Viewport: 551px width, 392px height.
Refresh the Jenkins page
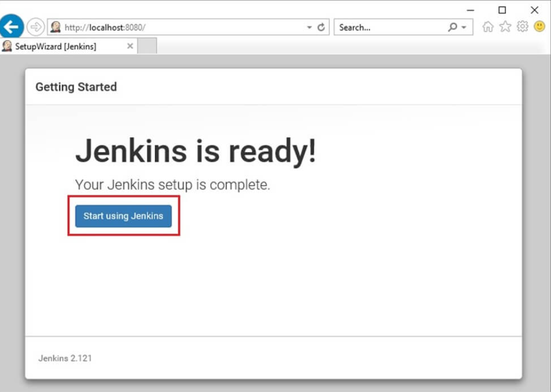pyautogui.click(x=322, y=27)
